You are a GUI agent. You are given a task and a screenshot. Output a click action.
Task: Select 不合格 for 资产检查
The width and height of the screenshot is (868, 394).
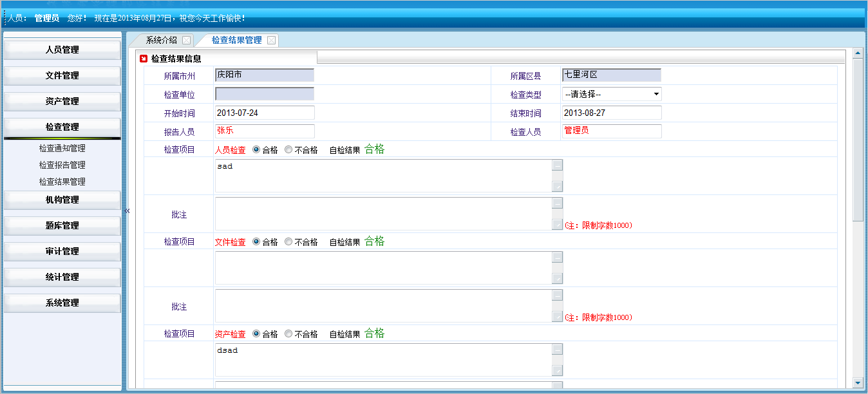coord(288,334)
